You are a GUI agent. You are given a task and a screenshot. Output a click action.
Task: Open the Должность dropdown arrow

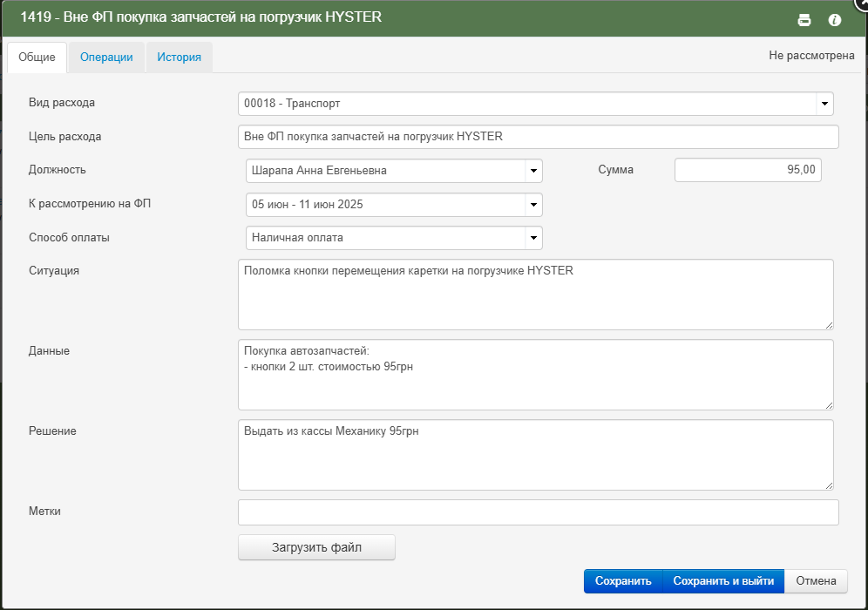click(x=533, y=171)
